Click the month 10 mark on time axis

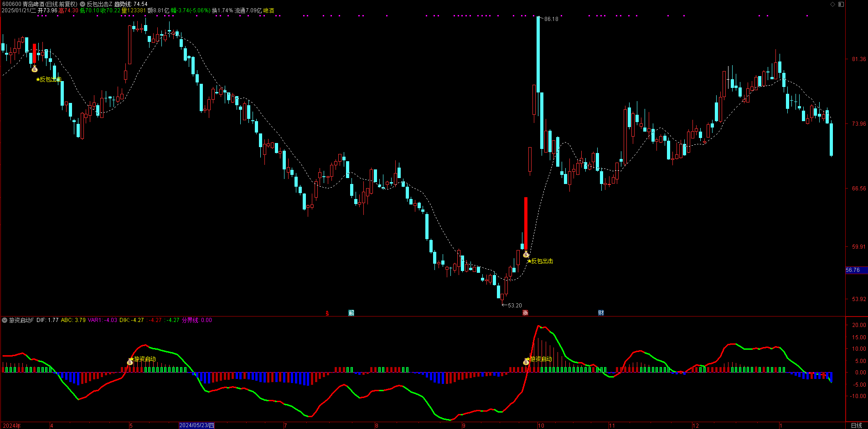point(541,426)
